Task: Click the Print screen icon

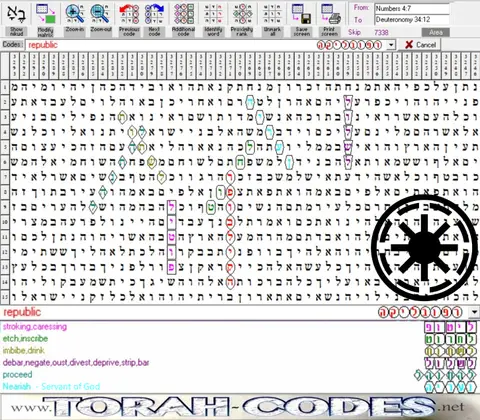Action: pyautogui.click(x=330, y=13)
